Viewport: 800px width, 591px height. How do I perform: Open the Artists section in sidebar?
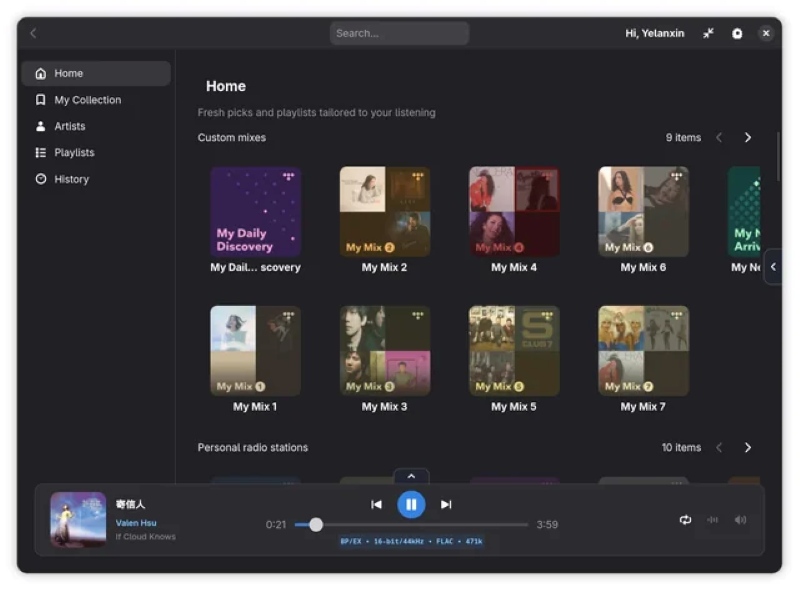(x=73, y=126)
